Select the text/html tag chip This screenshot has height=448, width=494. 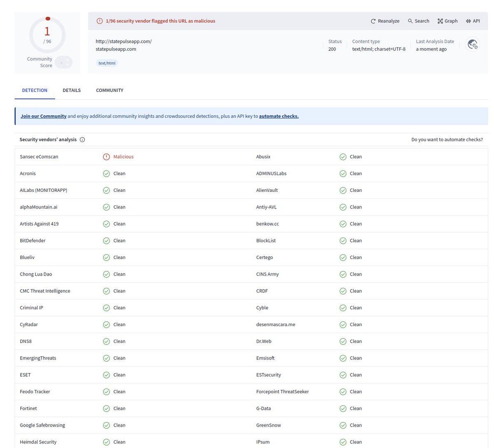click(x=107, y=63)
